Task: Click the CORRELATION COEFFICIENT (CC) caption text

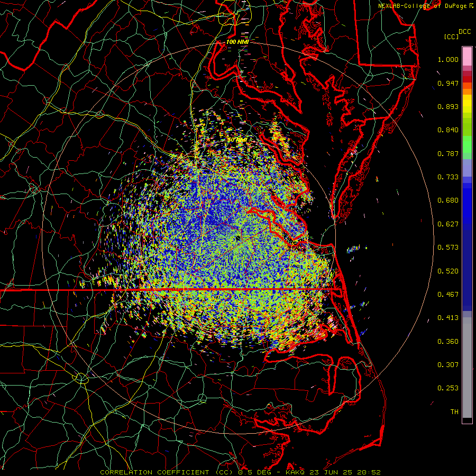Action: (x=168, y=472)
